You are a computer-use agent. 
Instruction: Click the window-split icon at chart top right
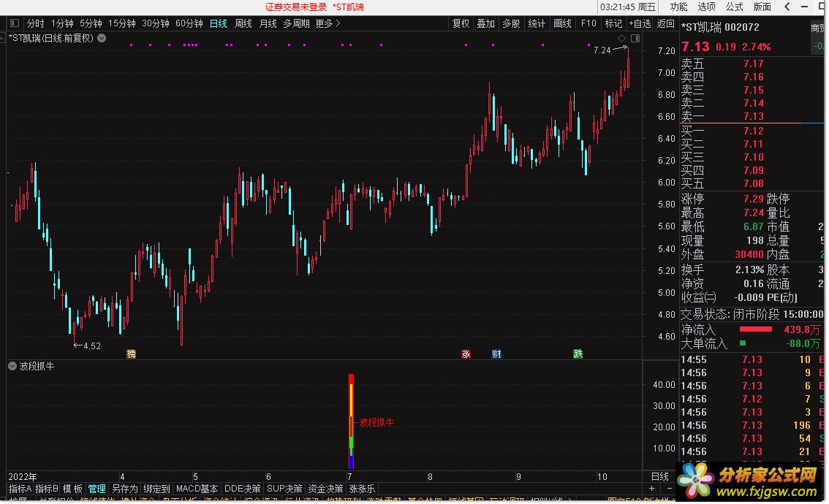[x=635, y=38]
